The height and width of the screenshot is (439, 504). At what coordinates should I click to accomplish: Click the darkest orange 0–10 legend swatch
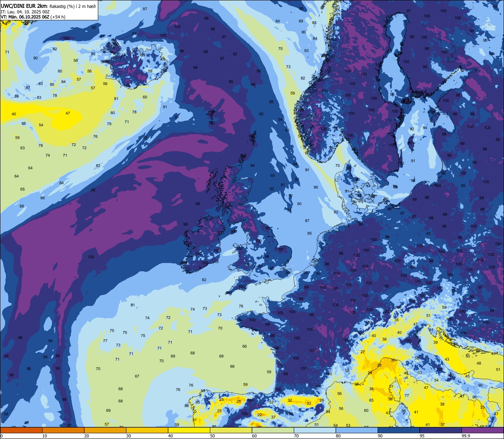coord(21,430)
